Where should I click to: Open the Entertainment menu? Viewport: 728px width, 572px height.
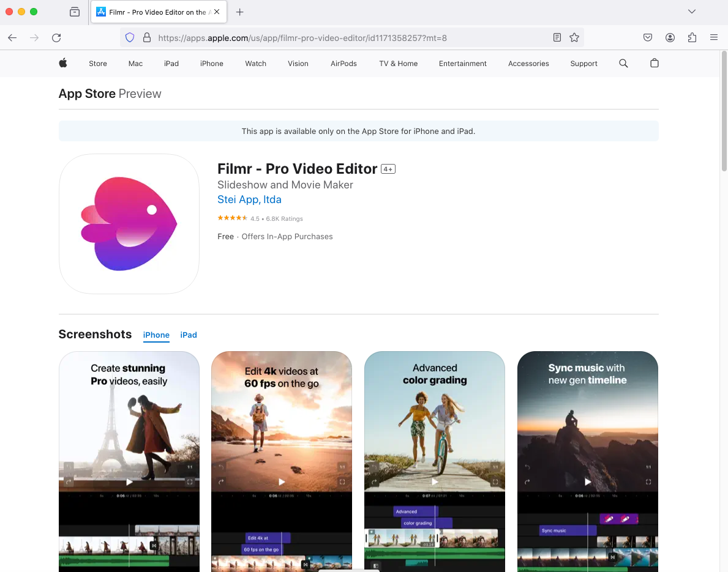(463, 64)
